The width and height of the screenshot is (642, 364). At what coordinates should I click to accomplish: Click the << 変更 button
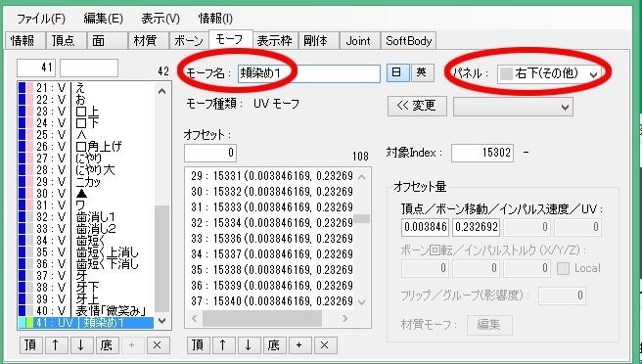click(x=417, y=106)
